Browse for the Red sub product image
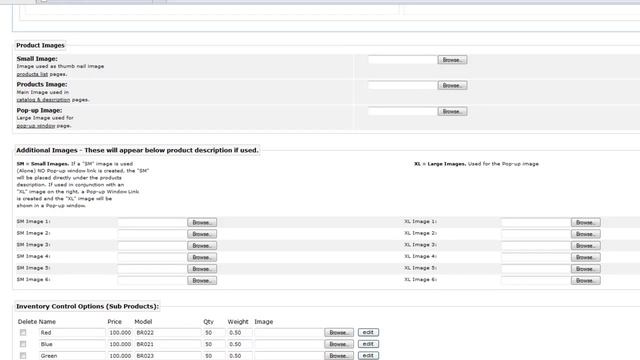The width and height of the screenshot is (640, 360). pos(339,333)
